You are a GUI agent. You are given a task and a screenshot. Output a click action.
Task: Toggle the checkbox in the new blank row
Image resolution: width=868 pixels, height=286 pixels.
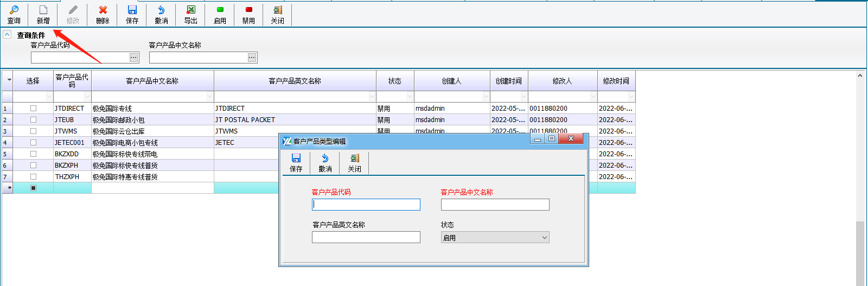coord(33,188)
